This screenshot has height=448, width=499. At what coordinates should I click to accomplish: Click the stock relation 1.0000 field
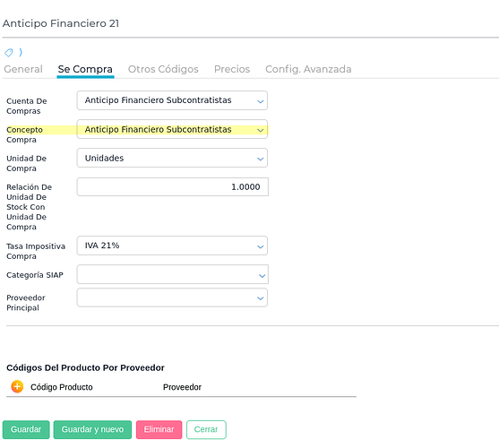[173, 186]
